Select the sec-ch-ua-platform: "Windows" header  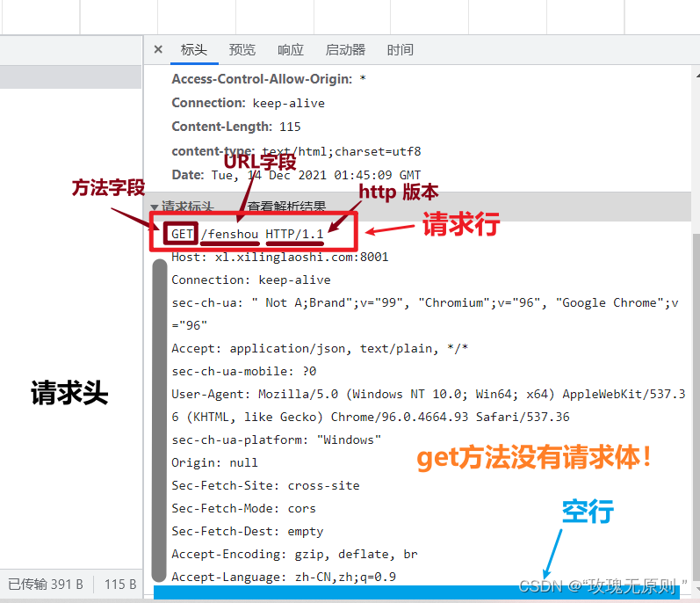click(x=277, y=440)
